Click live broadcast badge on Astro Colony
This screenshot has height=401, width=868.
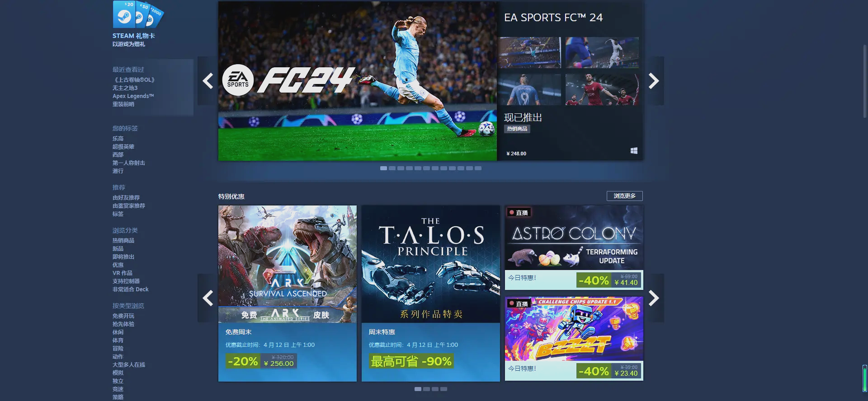pyautogui.click(x=519, y=213)
